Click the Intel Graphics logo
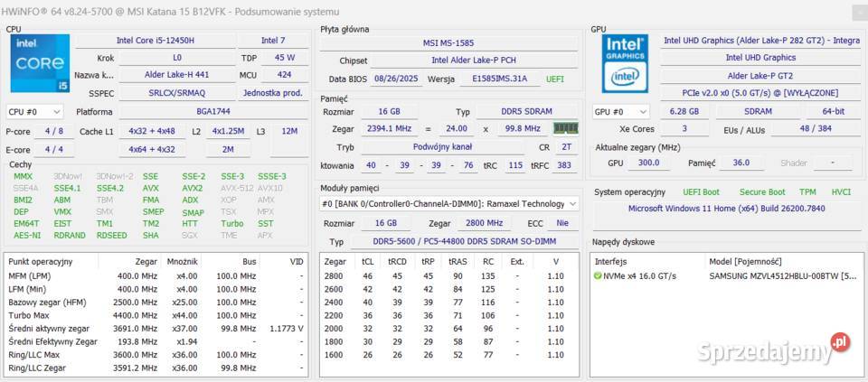Image resolution: width=868 pixels, height=382 pixels. tap(625, 63)
